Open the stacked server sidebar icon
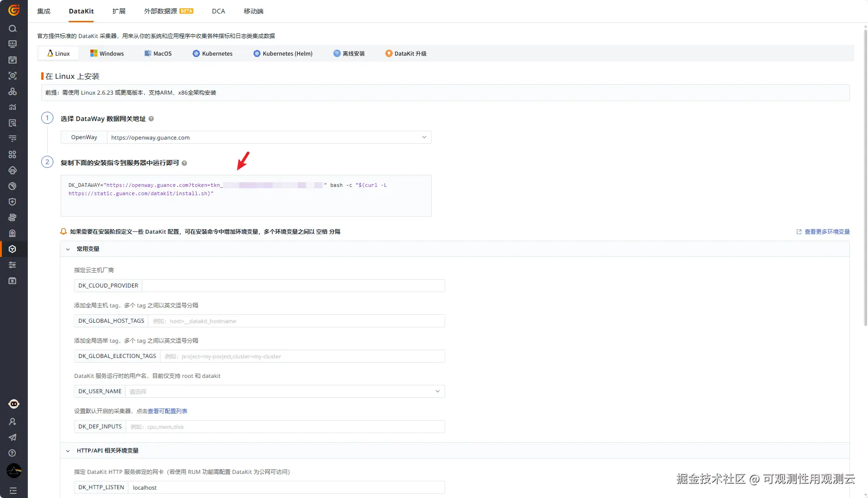The image size is (868, 498). click(x=13, y=217)
